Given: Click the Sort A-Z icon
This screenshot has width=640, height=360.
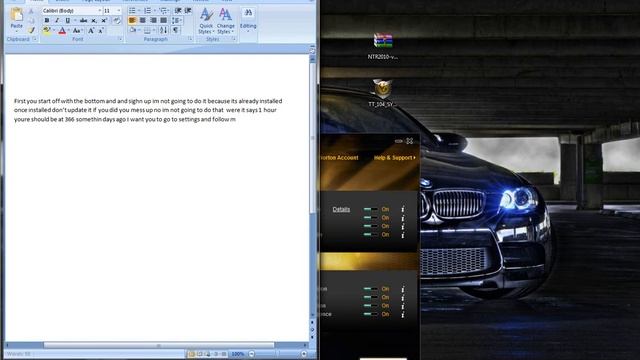Looking at the screenshot, I should [163, 30].
